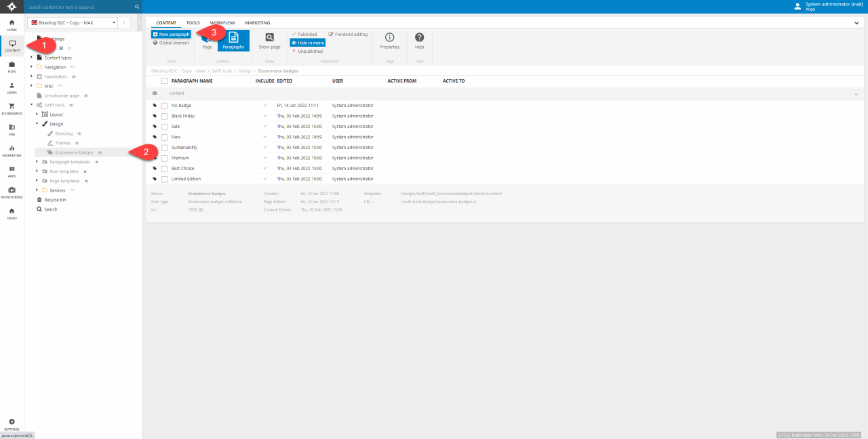
Task: Open Marketing in the left sidebar
Action: (x=12, y=150)
